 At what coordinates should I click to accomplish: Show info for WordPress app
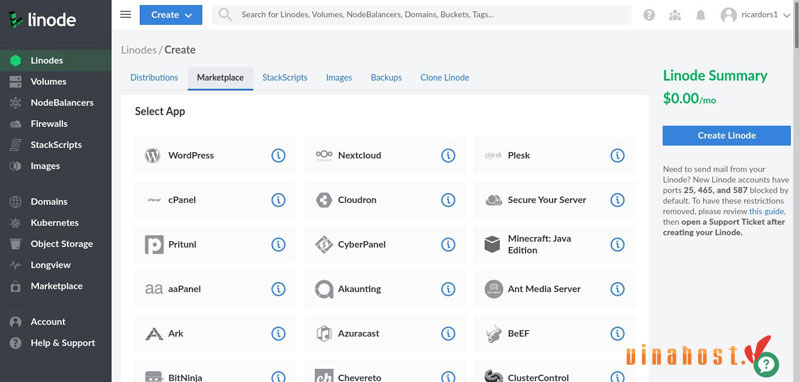coord(278,156)
